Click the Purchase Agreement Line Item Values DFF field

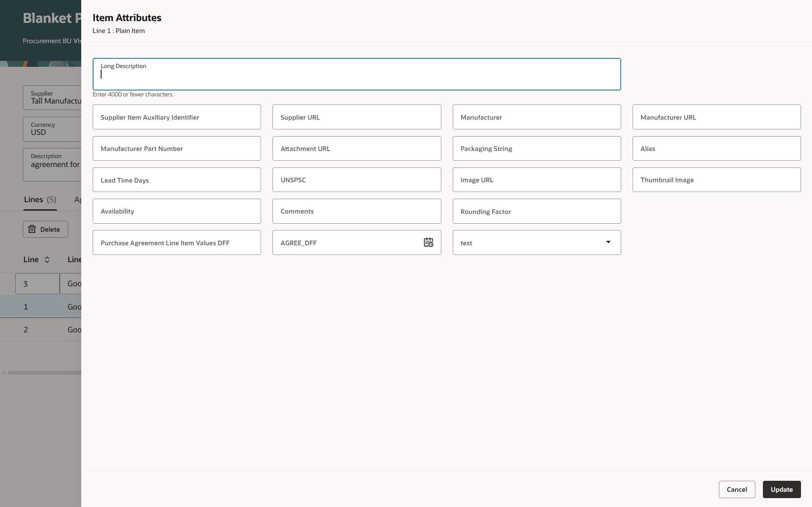177,242
